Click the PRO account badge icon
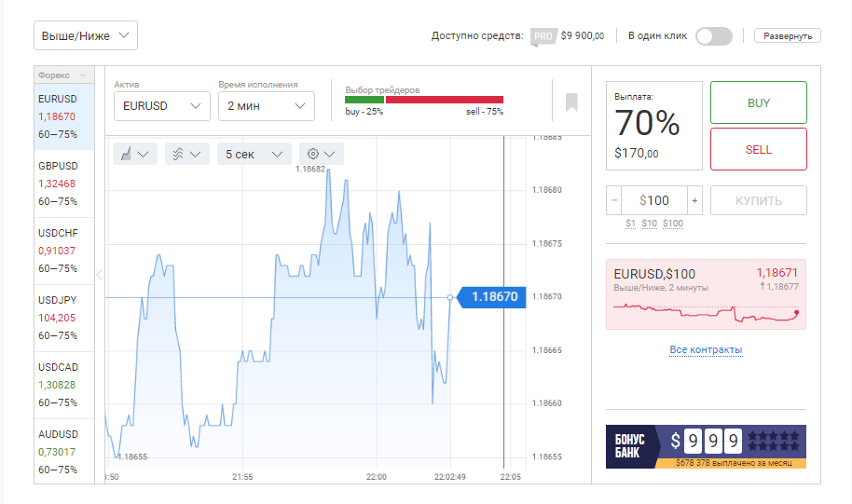The width and height of the screenshot is (852, 504). pos(543,36)
